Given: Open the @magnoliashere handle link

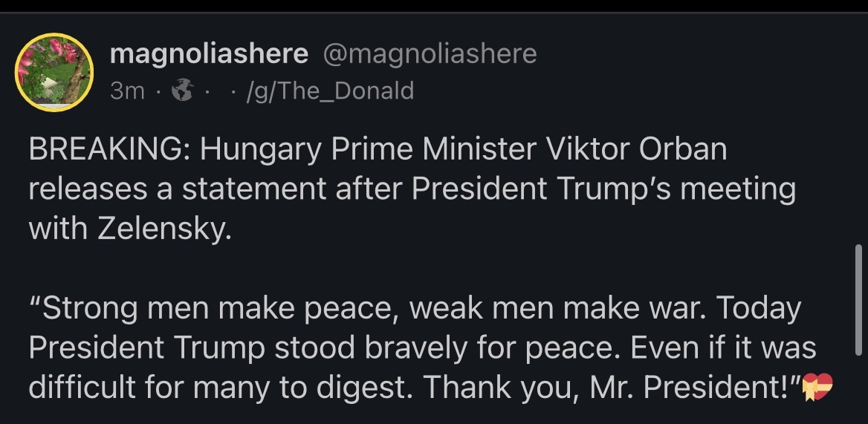Looking at the screenshot, I should click(x=429, y=53).
